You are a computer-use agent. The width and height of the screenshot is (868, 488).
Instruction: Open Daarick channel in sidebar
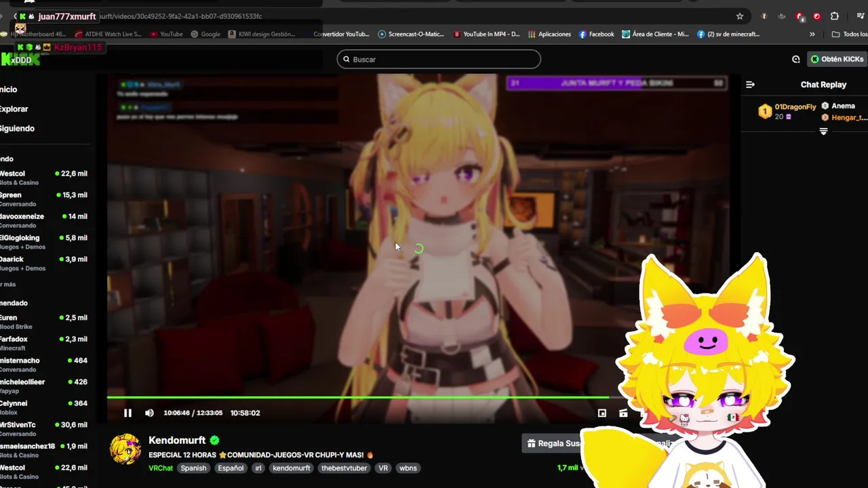pos(44,263)
